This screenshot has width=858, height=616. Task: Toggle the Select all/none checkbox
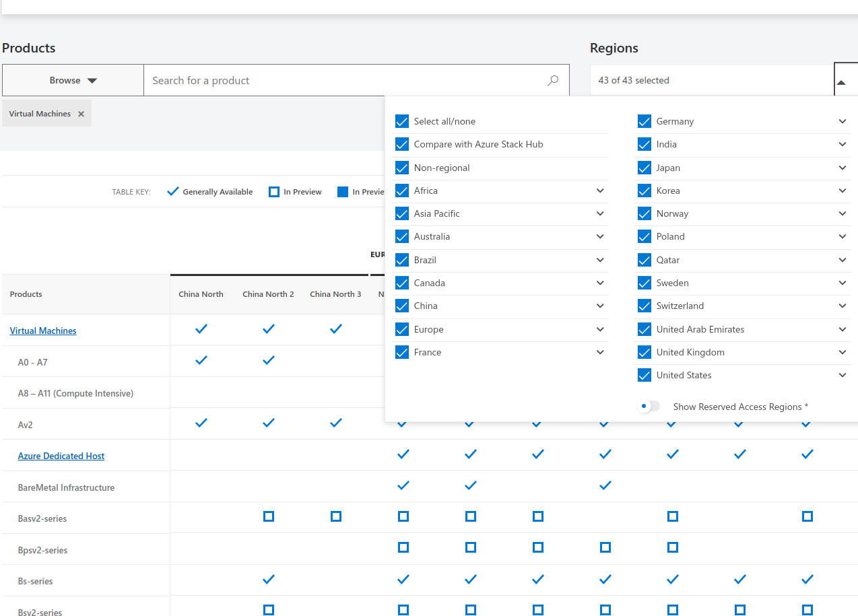pos(402,121)
